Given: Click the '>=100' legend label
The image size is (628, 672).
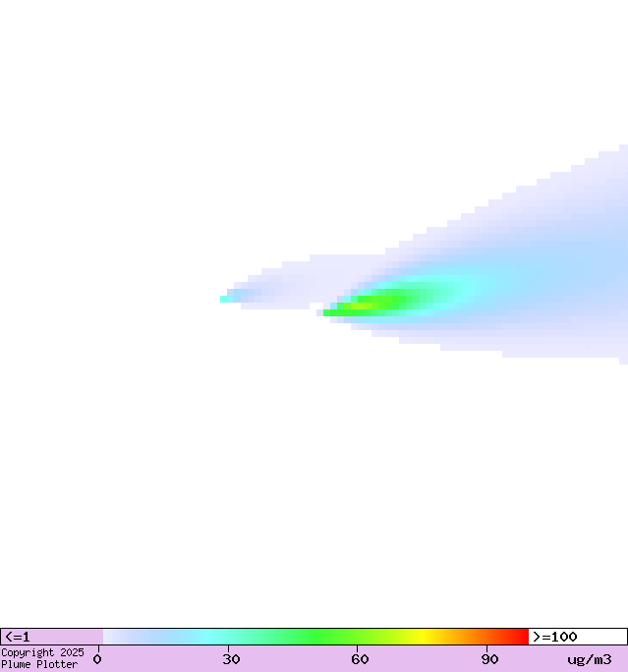Looking at the screenshot, I should coord(554,637).
